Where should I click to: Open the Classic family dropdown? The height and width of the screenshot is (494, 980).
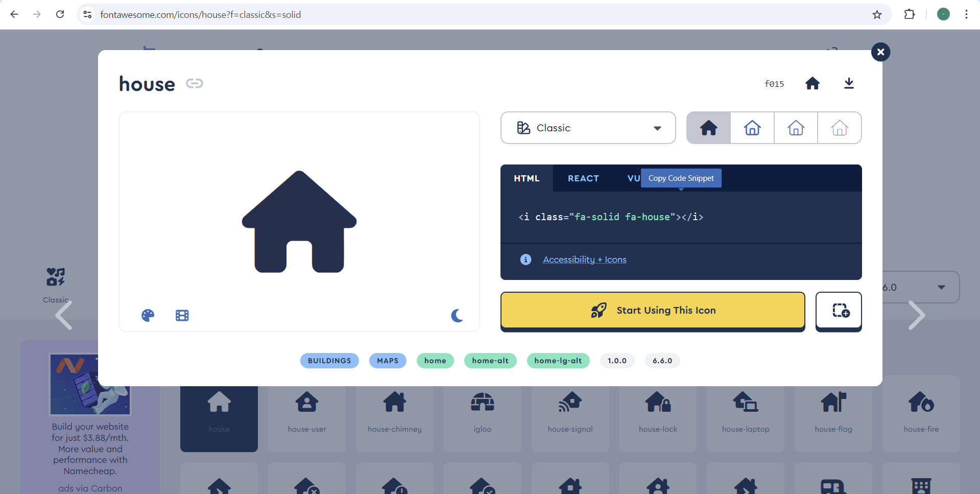tap(588, 128)
